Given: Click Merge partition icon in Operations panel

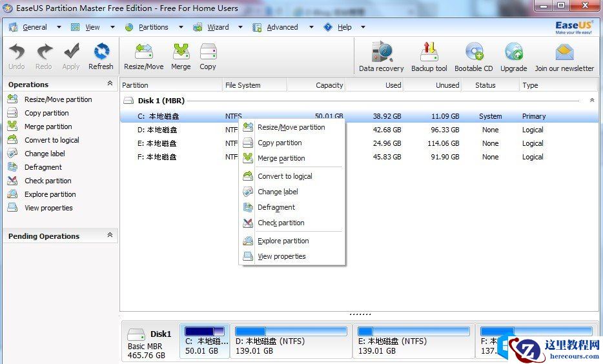Looking at the screenshot, I should (12, 126).
